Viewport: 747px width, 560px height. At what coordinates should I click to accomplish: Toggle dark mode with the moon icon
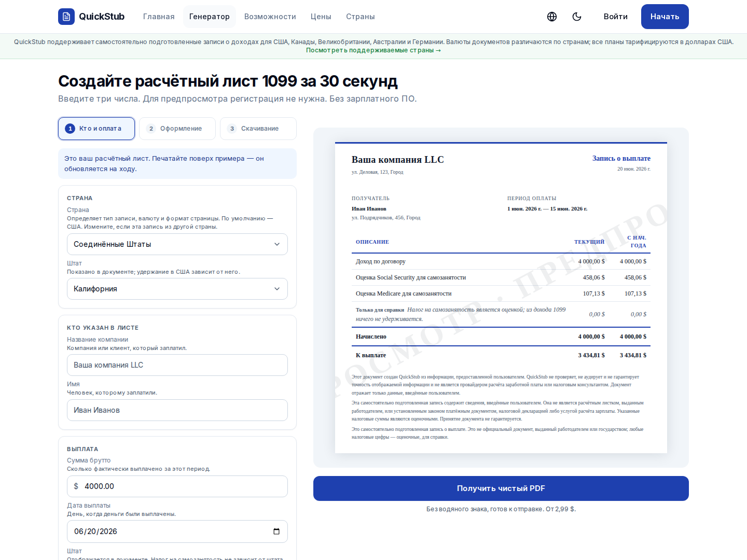point(577,17)
